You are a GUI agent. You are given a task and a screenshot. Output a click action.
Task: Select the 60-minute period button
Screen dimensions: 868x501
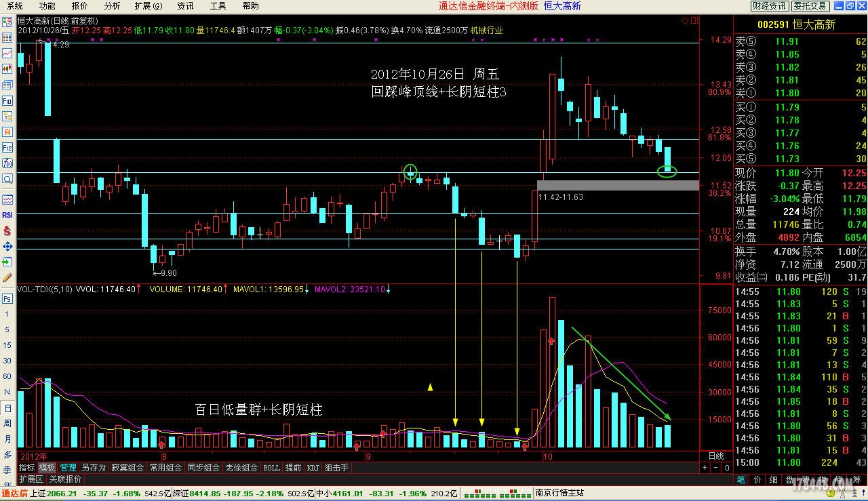7,376
